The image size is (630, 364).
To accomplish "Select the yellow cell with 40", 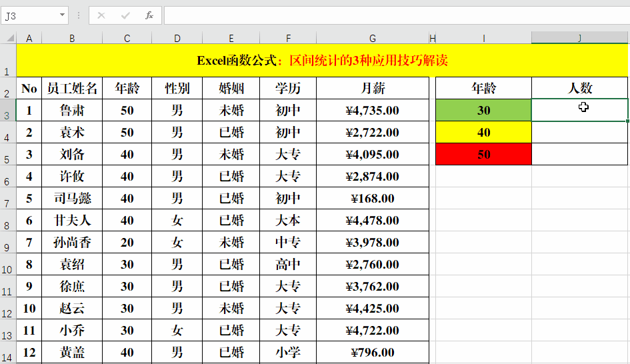I will [484, 132].
